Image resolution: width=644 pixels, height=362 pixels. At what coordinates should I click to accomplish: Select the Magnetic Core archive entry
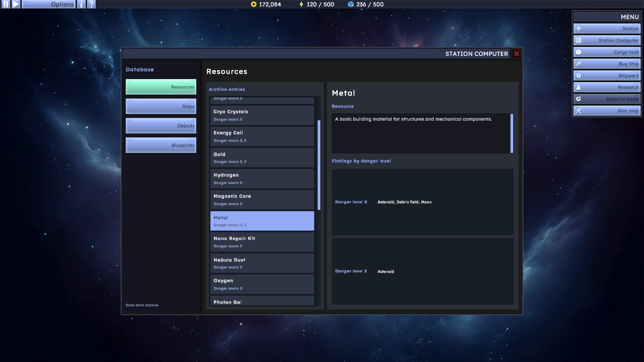point(262,200)
